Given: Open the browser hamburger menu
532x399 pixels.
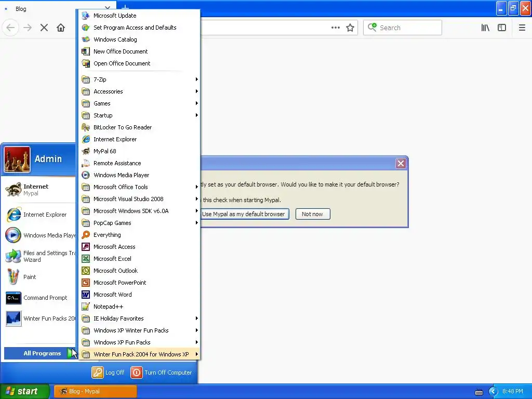Looking at the screenshot, I should pyautogui.click(x=522, y=28).
